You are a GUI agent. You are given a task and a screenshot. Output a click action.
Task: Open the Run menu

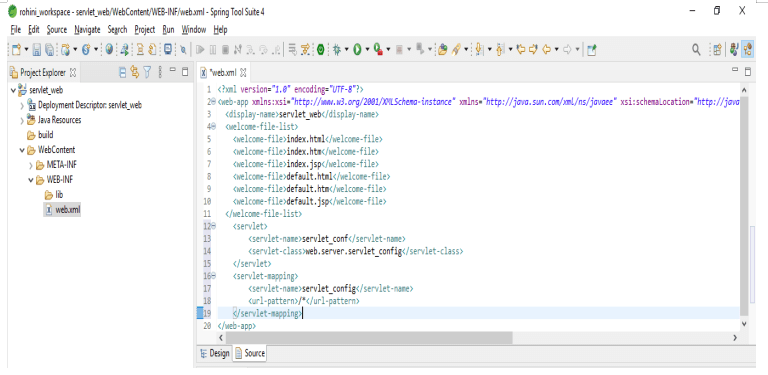pyautogui.click(x=168, y=30)
